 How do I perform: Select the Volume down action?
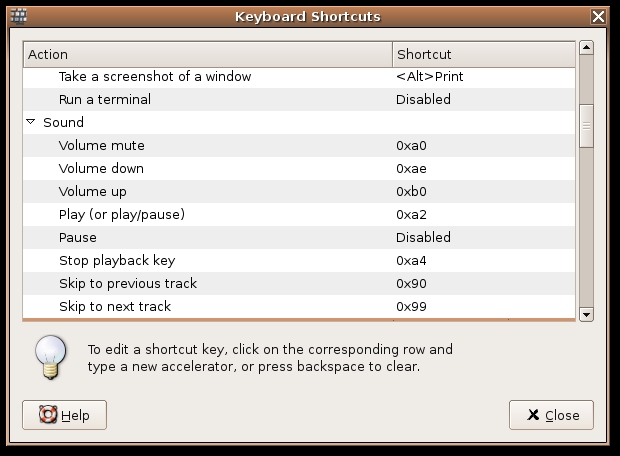click(x=101, y=168)
